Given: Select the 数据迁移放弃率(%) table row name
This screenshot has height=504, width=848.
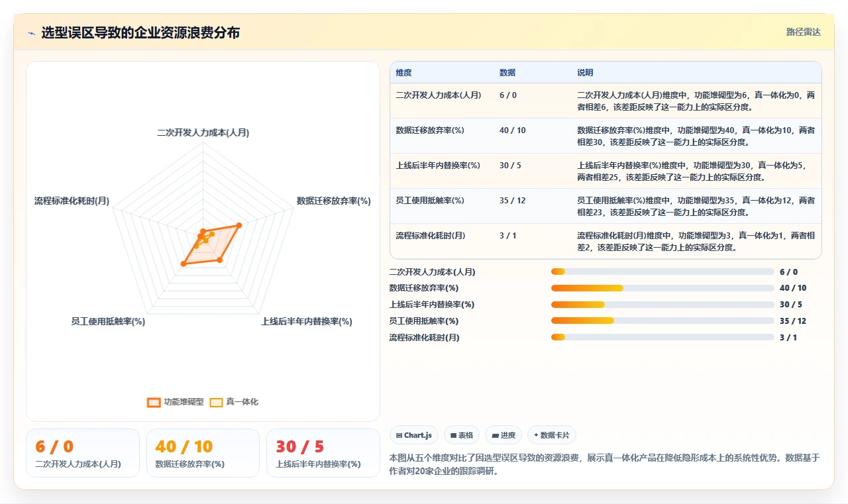Looking at the screenshot, I should point(430,130).
